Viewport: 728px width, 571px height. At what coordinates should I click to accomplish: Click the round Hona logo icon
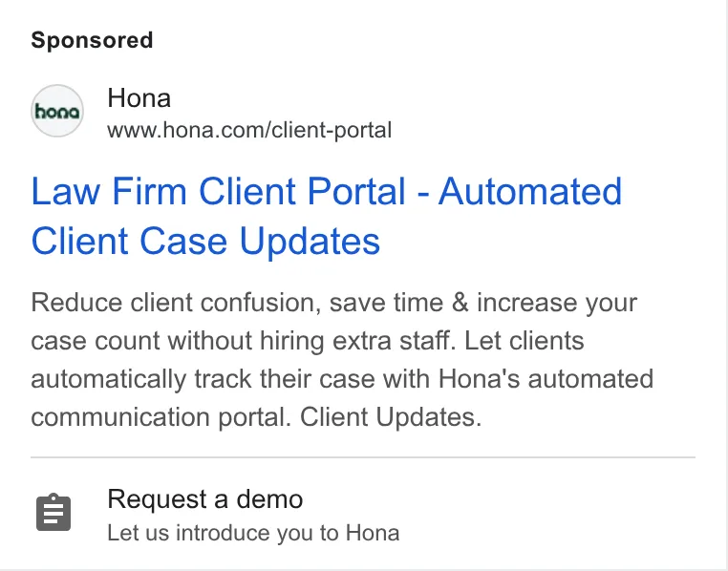coord(57,111)
